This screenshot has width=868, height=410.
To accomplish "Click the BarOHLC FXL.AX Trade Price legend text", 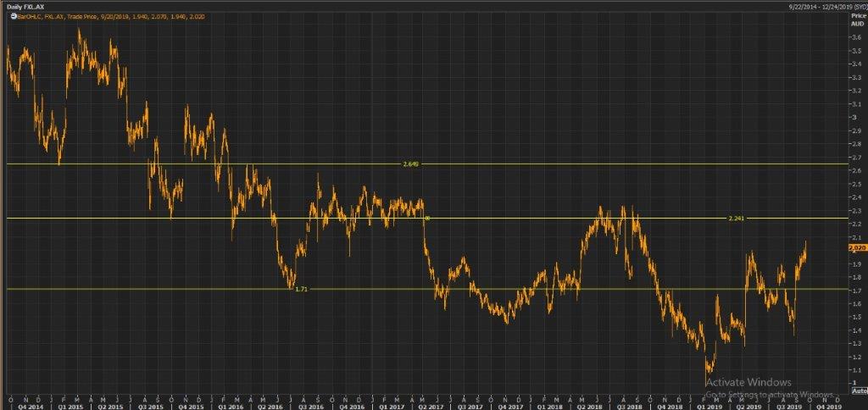I will 111,17.
